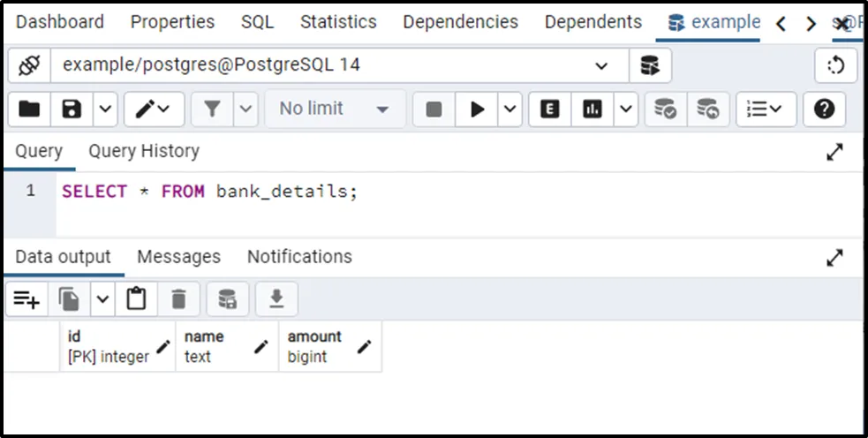The width and height of the screenshot is (868, 438).
Task: Click the Execute query play button
Action: click(478, 109)
